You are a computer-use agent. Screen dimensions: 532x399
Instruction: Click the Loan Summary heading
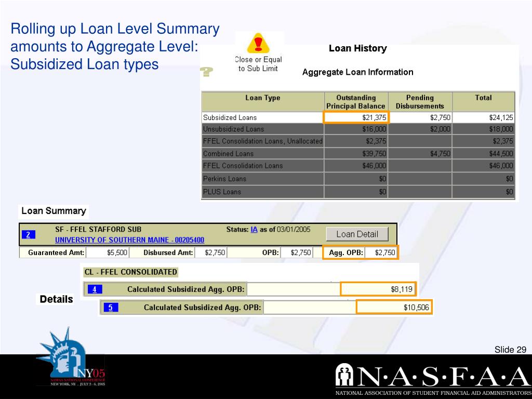click(54, 211)
